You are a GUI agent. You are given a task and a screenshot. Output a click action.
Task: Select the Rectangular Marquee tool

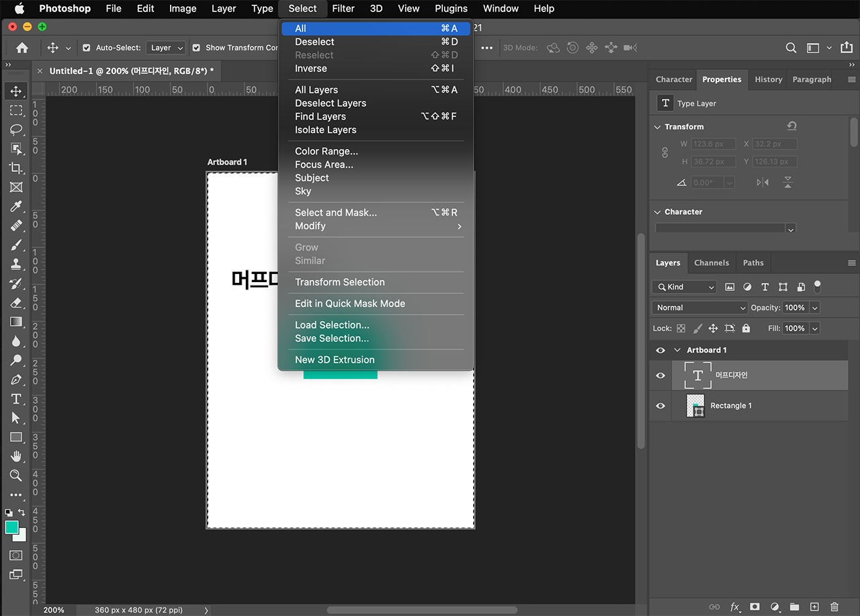16,110
